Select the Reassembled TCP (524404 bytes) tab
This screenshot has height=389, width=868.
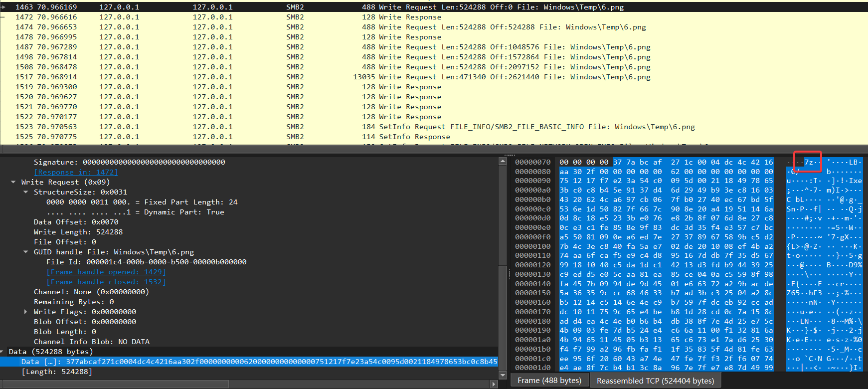(655, 381)
